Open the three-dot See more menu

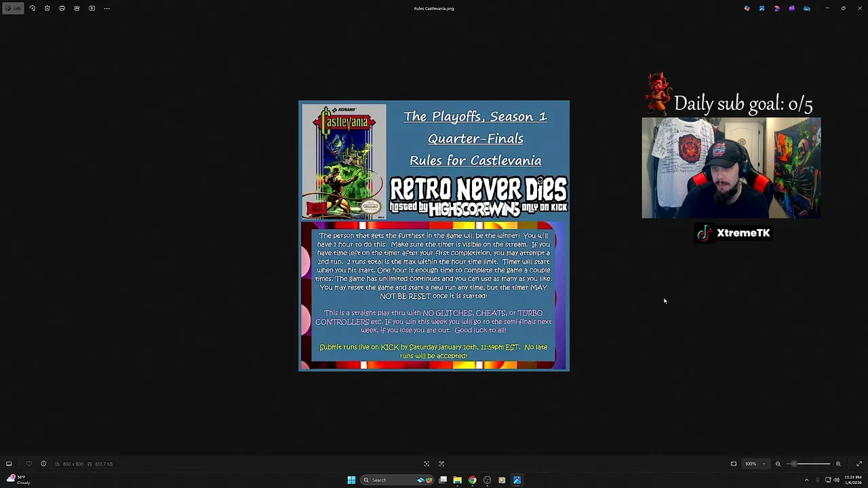tap(106, 8)
